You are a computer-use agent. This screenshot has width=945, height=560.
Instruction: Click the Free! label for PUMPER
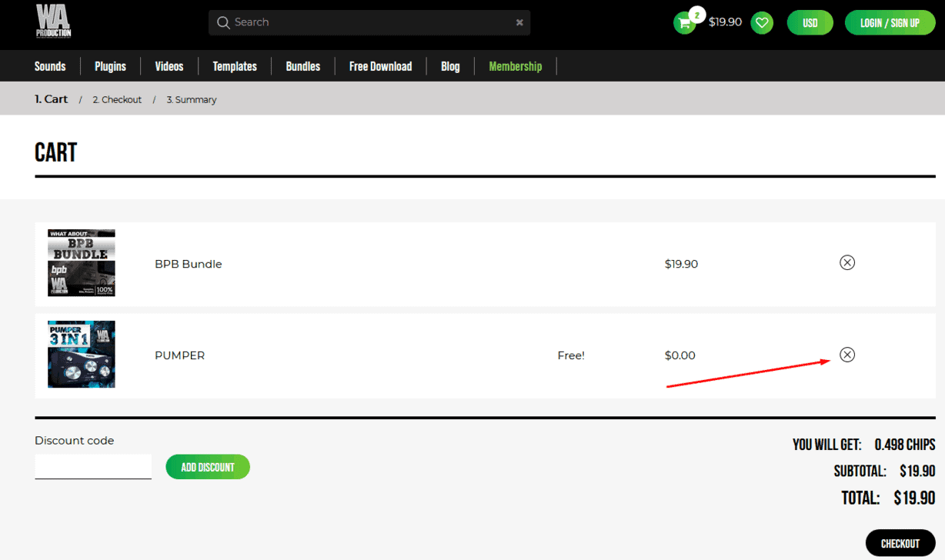[571, 355]
